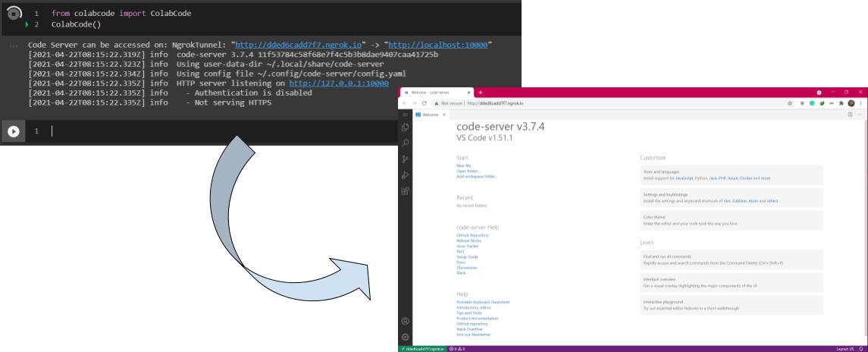Click Join our Newsletter link
Viewport: 868px width, 352px height.
click(473, 335)
